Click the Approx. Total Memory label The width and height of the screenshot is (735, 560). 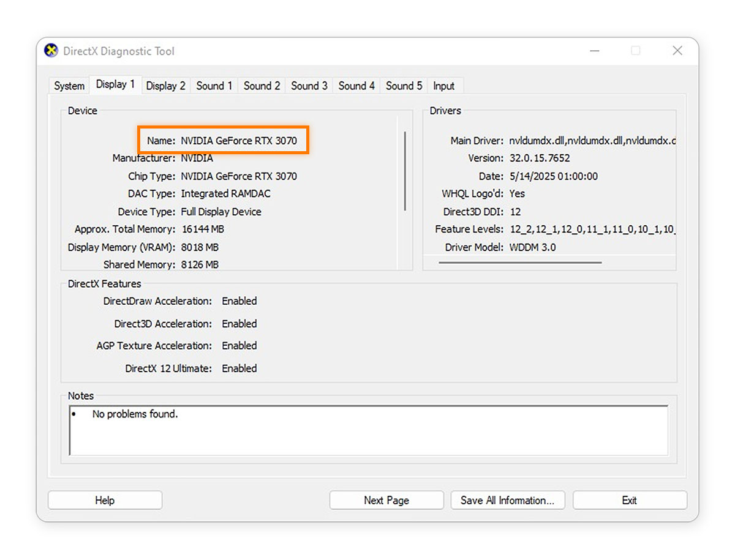(124, 229)
